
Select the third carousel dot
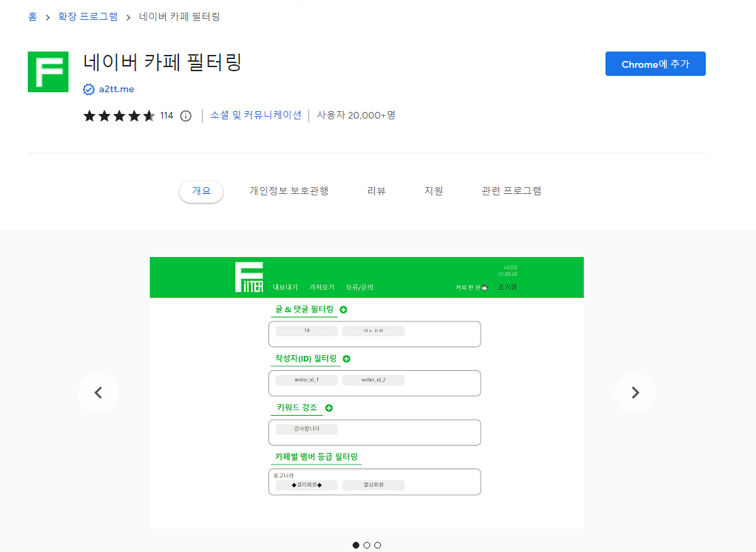click(x=378, y=545)
